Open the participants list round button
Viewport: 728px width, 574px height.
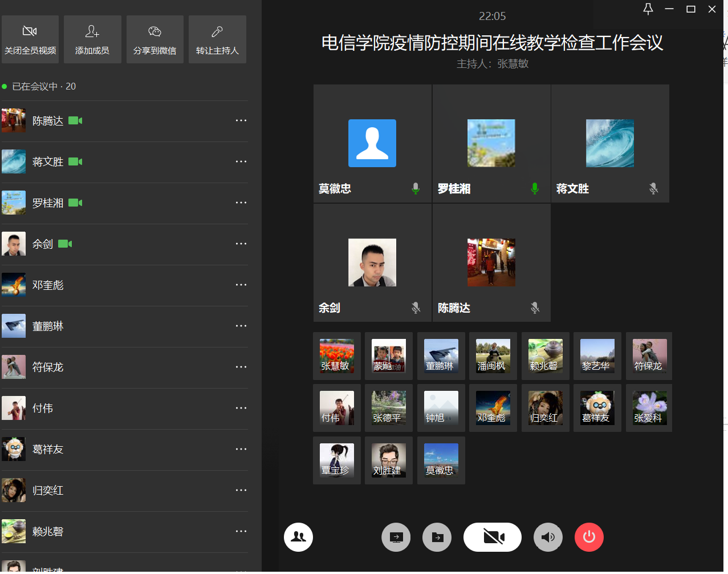(x=298, y=537)
